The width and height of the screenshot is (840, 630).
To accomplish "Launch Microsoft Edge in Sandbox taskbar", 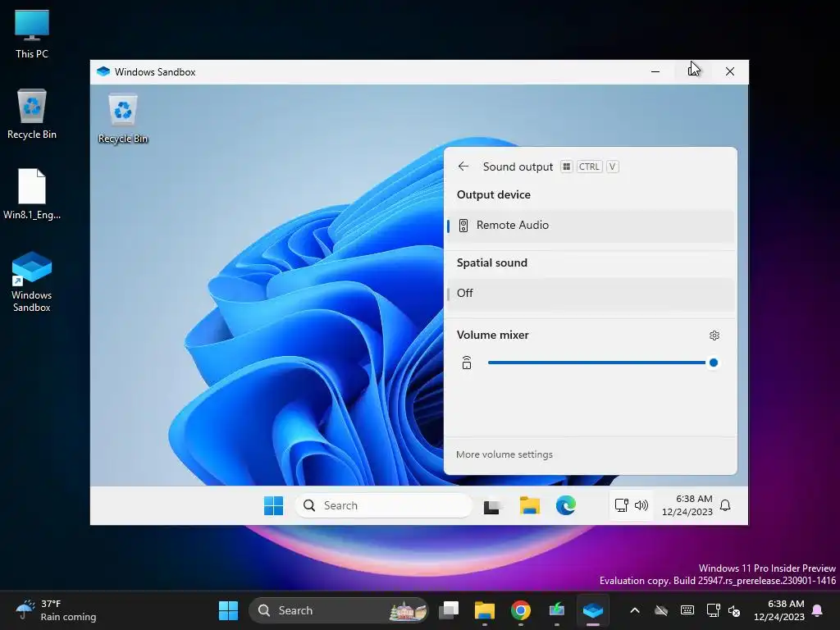I will (566, 505).
